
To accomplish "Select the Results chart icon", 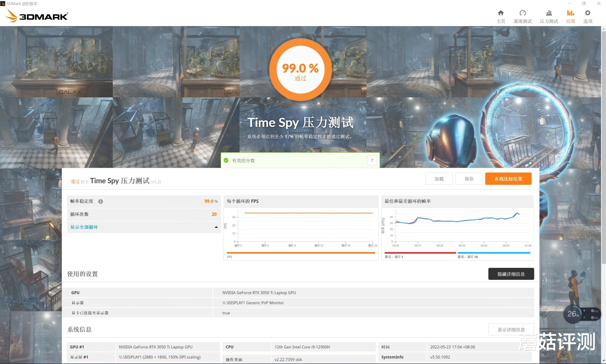I will pos(570,13).
